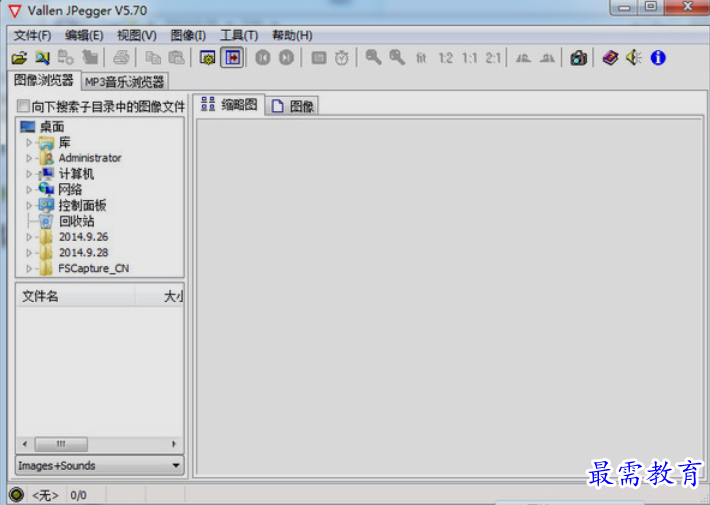Viewport: 710px width, 505px height.
Task: Click the 1:1 actual size zoom icon
Action: coord(469,58)
